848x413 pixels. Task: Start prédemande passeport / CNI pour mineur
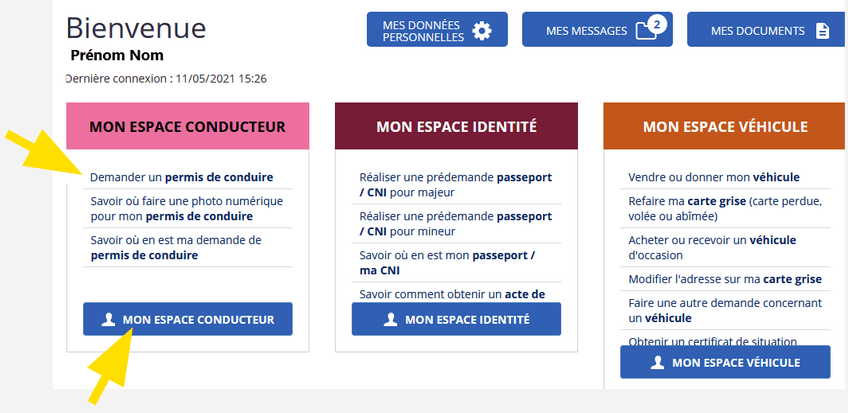click(456, 224)
